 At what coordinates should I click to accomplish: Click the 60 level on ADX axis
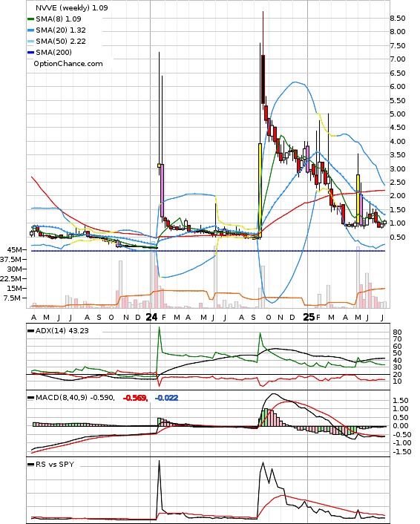397,347
